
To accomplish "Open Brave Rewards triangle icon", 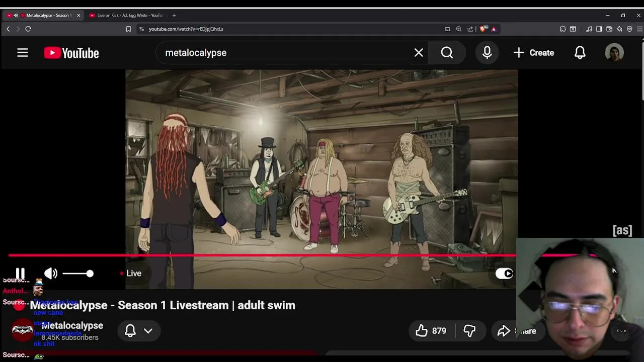I will 494,29.
